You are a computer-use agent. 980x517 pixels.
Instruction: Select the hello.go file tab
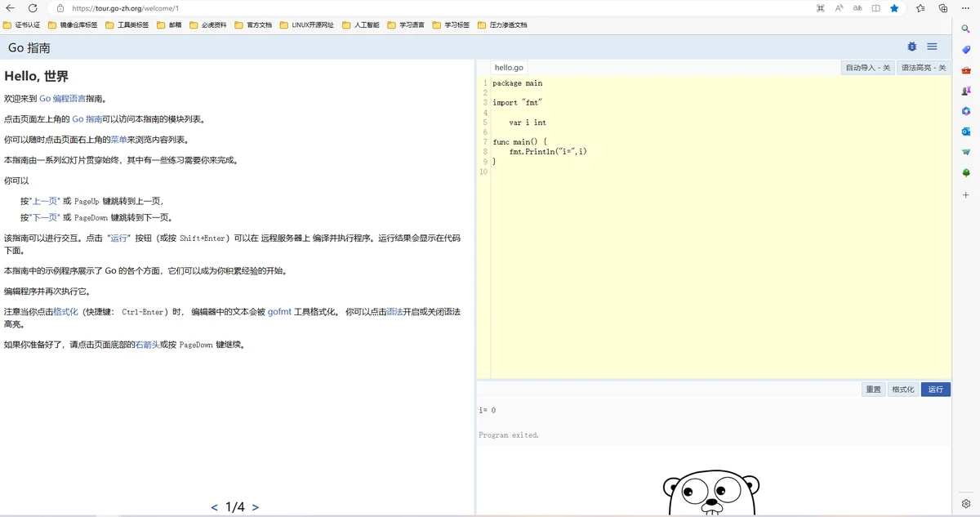[509, 68]
